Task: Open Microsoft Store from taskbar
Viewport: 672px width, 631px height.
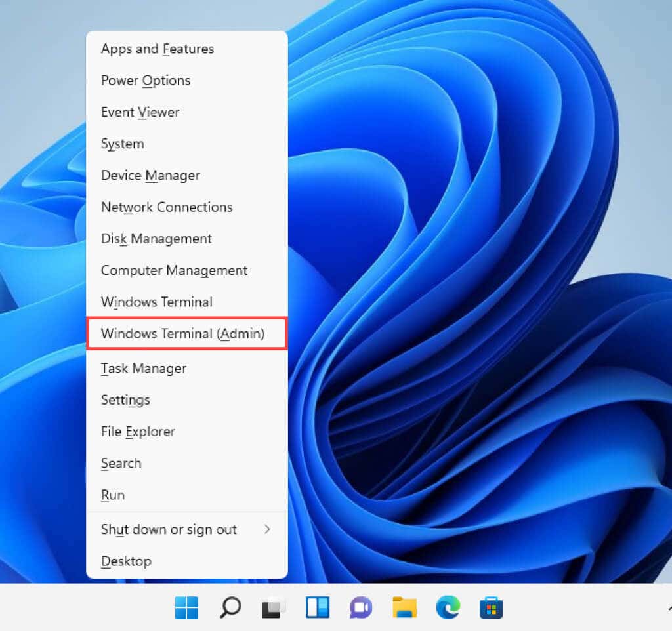Action: pyautogui.click(x=492, y=607)
